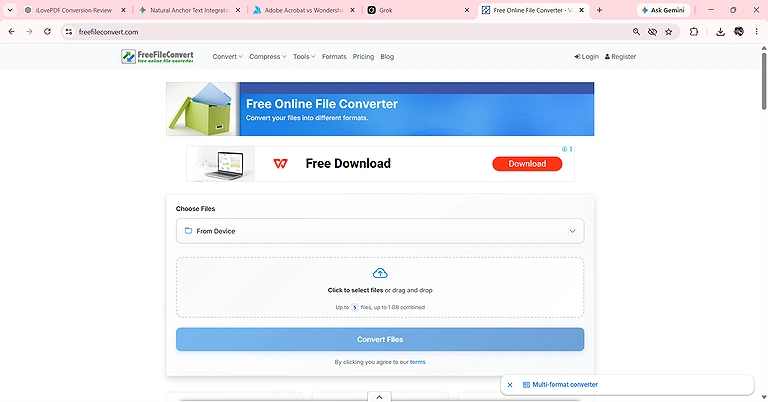Dismiss the Multi-format converter popup
This screenshot has height=402, width=768.
[510, 385]
